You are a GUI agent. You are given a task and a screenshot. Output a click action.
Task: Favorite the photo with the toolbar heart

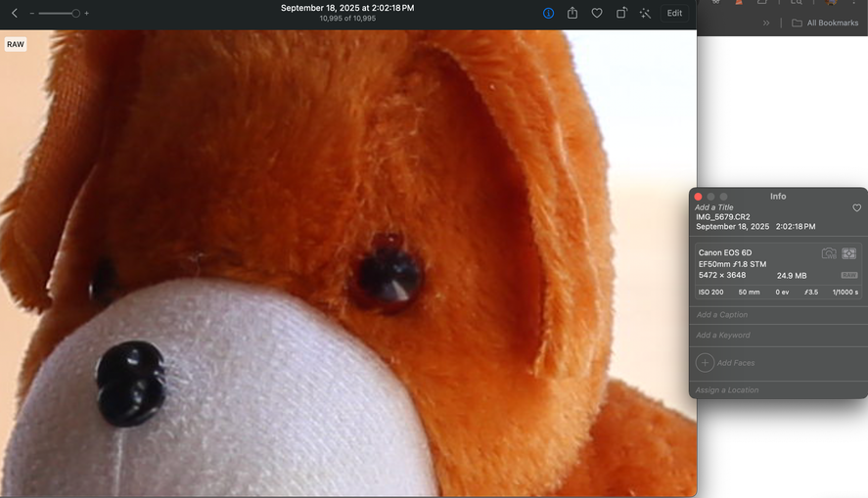click(x=597, y=14)
